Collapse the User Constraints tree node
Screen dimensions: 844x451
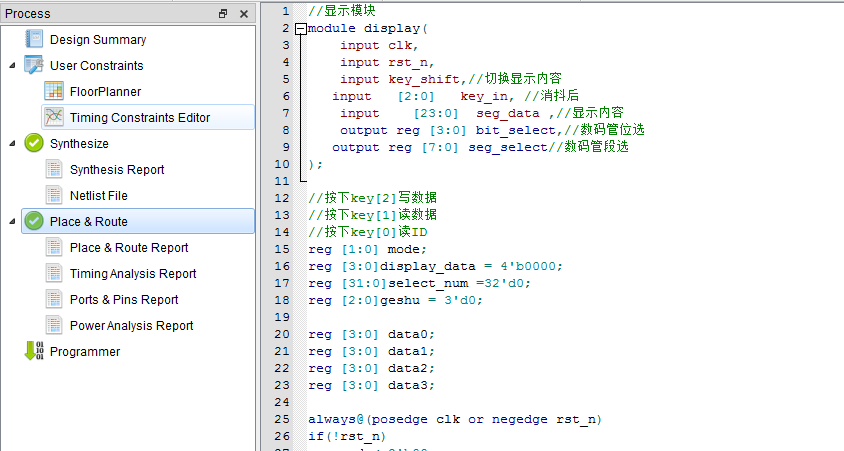(12, 66)
